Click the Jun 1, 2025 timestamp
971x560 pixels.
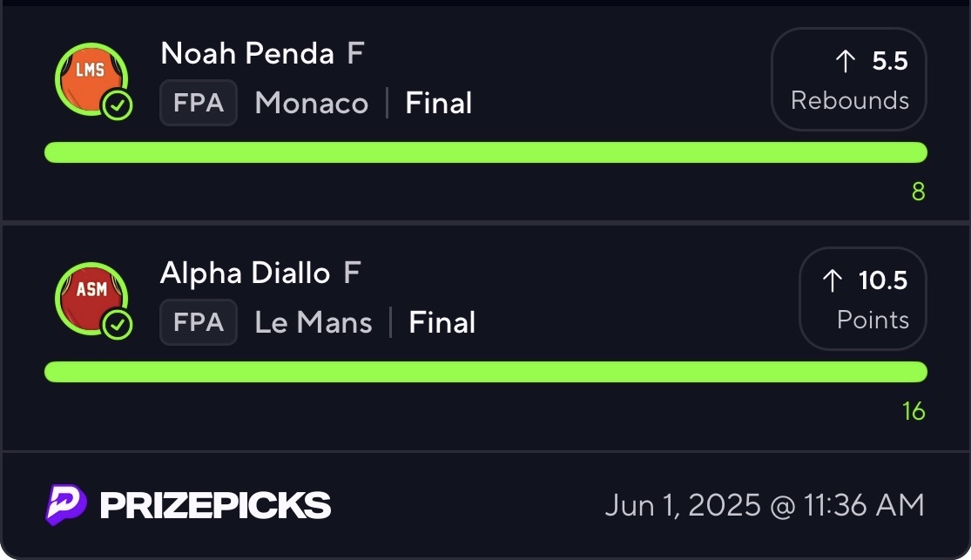[x=764, y=504]
